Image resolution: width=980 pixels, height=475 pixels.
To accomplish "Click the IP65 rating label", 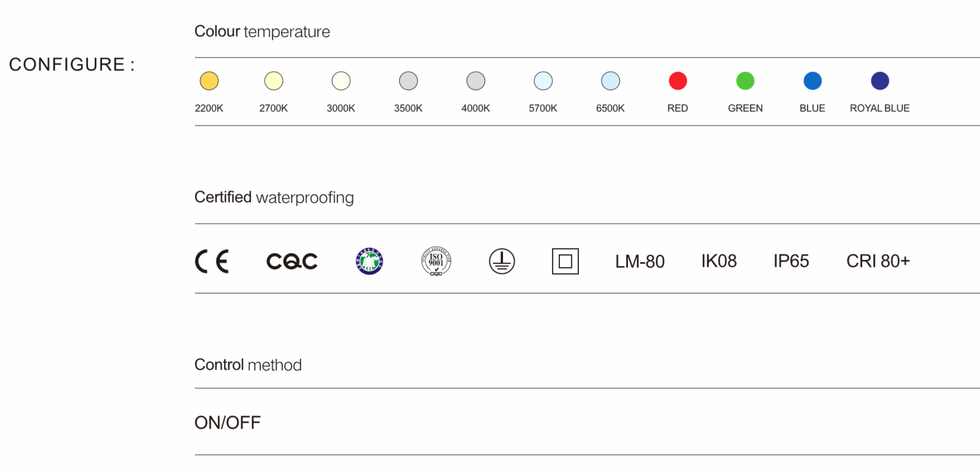I will click(791, 261).
